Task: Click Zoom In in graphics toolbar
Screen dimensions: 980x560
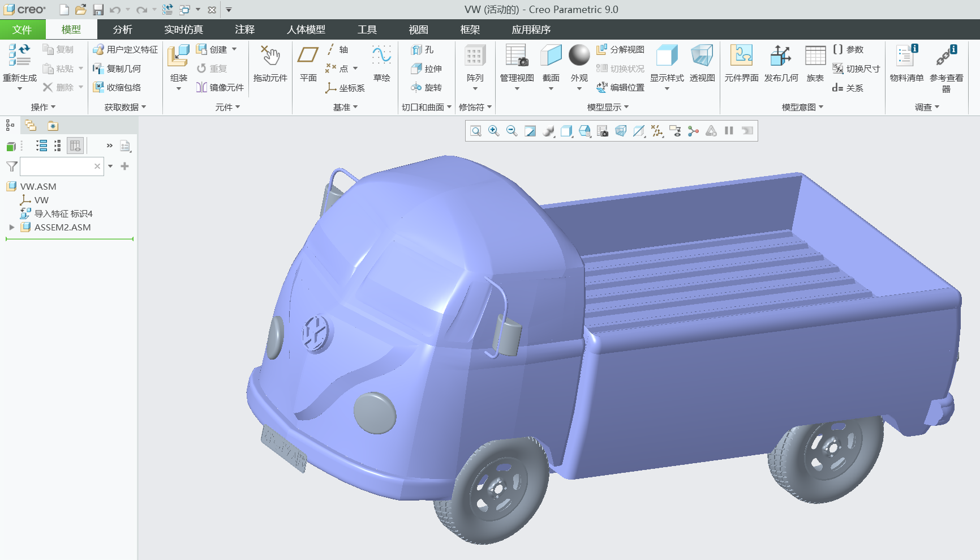Action: tap(494, 131)
